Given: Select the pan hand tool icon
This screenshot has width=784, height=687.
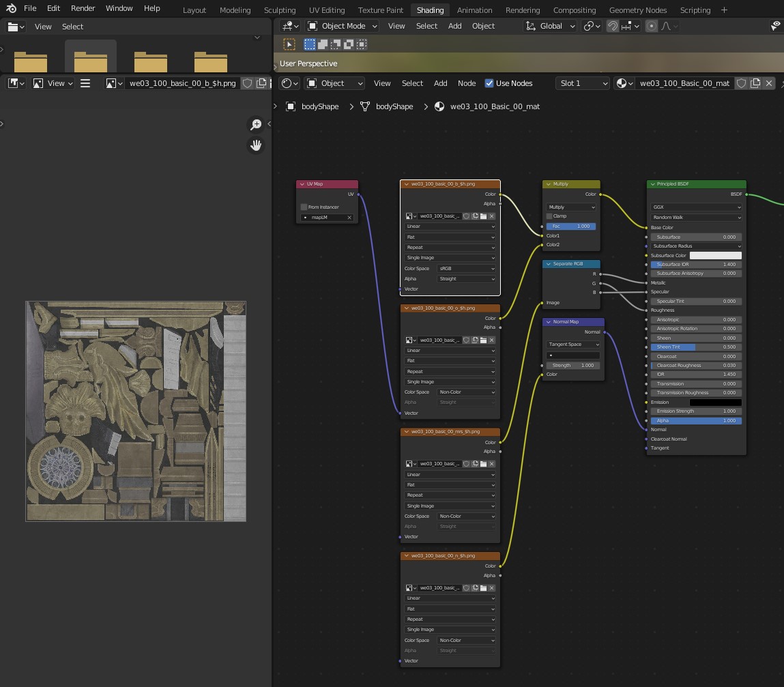Looking at the screenshot, I should click(x=256, y=145).
